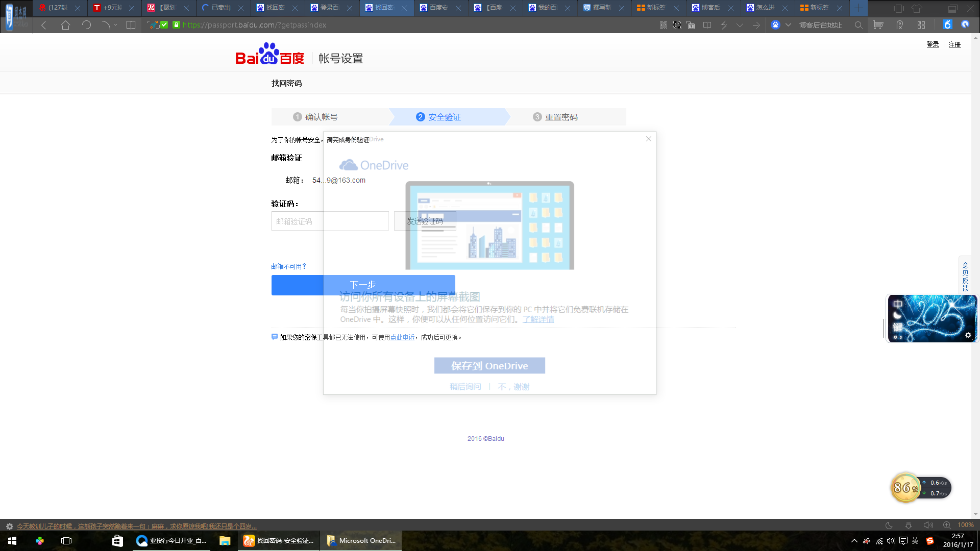Open the QR code icon in toolbar

(664, 25)
